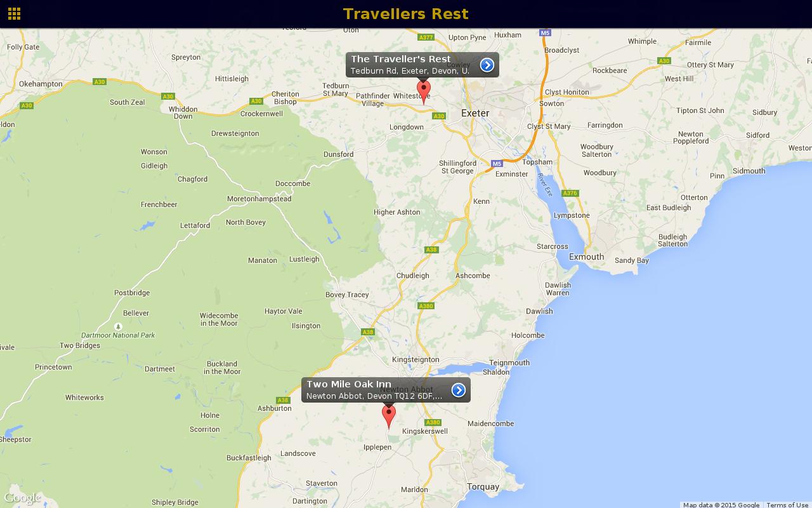Click the Sidmouth label
The height and width of the screenshot is (508, 812).
pyautogui.click(x=749, y=171)
